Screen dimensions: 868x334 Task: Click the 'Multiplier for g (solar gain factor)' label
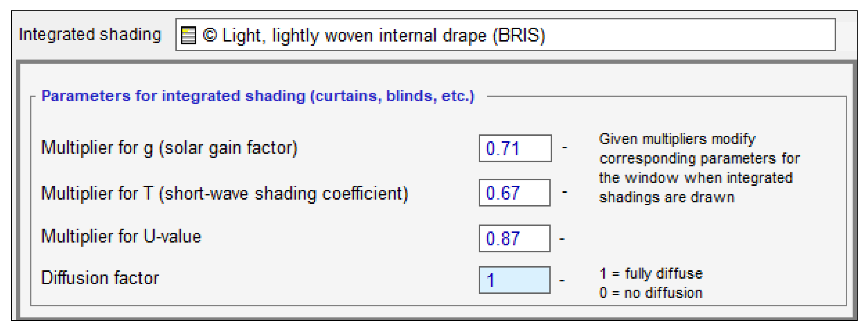pyautogui.click(x=169, y=148)
